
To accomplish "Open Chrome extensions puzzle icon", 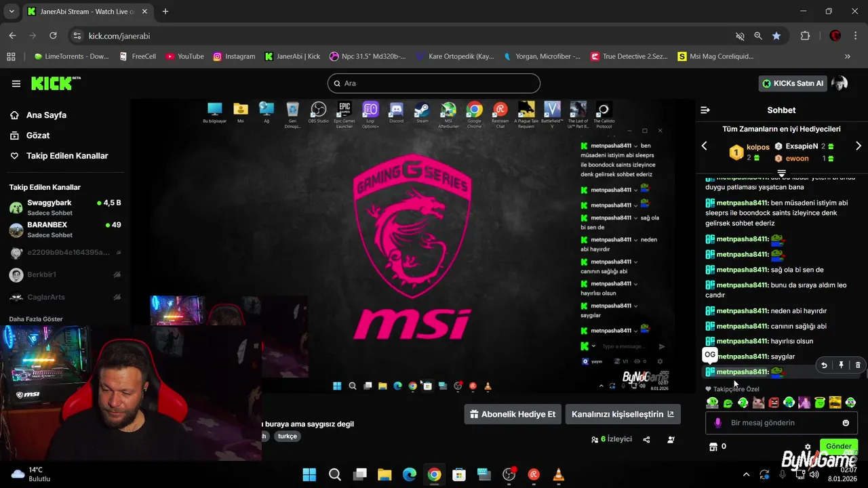I will click(806, 36).
